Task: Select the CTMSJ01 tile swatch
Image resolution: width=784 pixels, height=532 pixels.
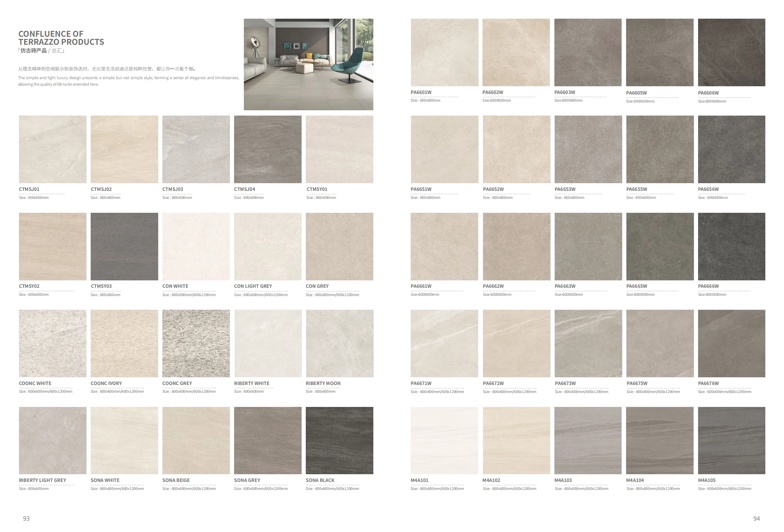Action: (53, 149)
